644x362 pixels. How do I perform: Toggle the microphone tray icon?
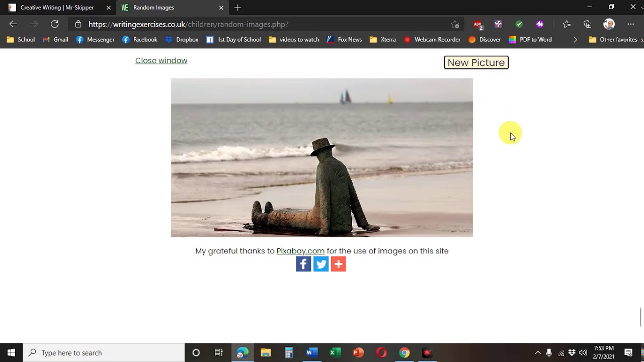[x=549, y=352]
